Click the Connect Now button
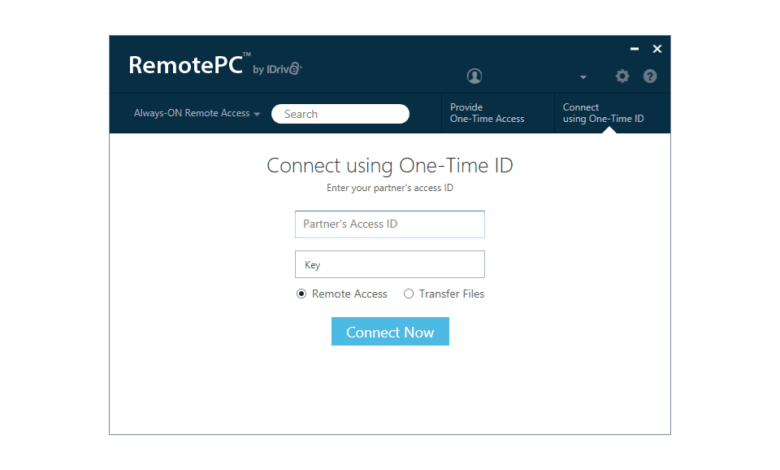The height and width of the screenshot is (470, 780). [x=390, y=331]
